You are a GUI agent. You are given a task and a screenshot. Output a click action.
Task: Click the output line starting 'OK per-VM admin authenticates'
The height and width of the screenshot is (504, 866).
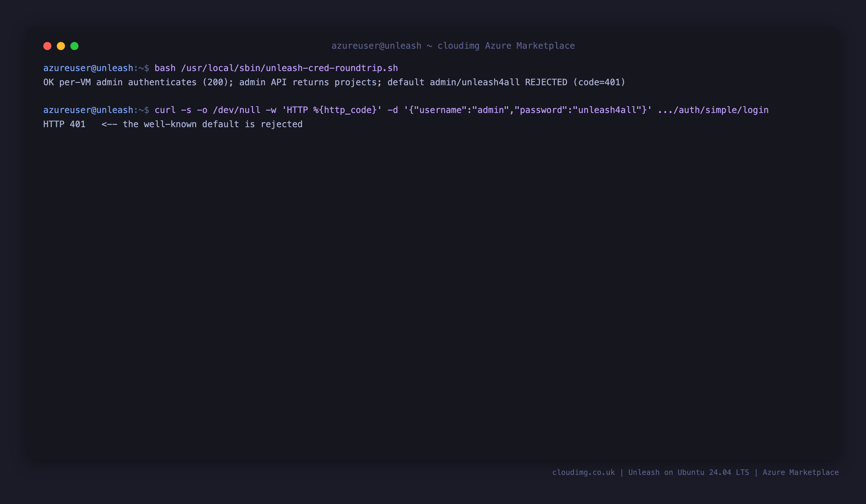click(334, 83)
